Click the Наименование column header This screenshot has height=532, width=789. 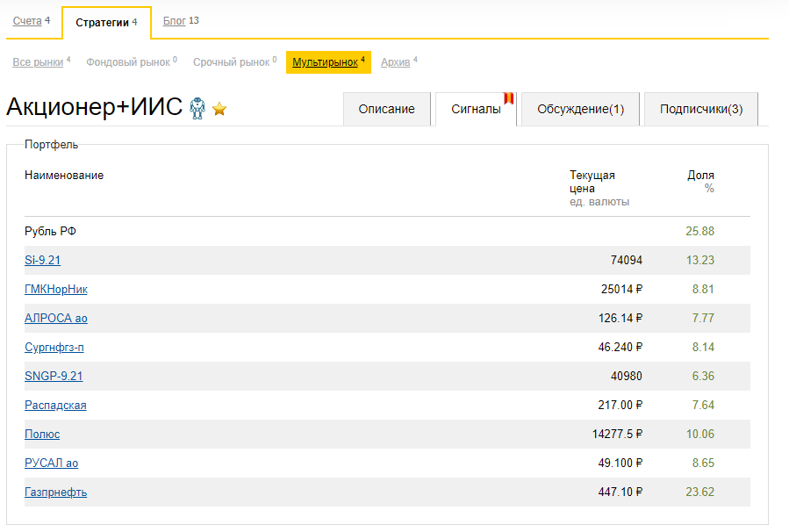coord(64,176)
